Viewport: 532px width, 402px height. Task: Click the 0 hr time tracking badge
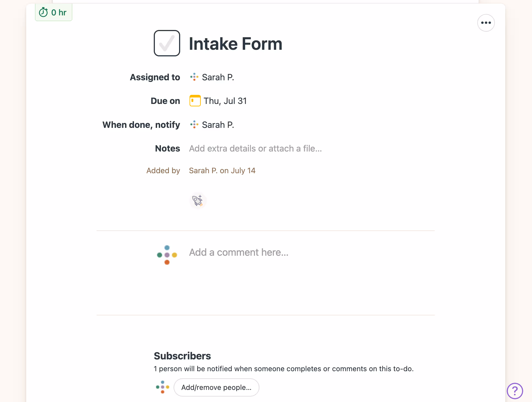point(53,12)
